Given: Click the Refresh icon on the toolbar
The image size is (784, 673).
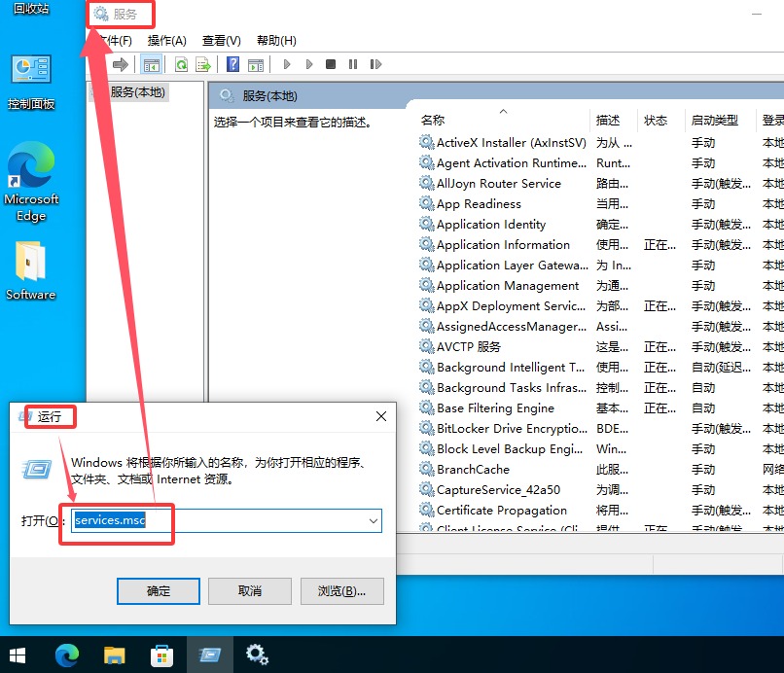Looking at the screenshot, I should tap(183, 64).
